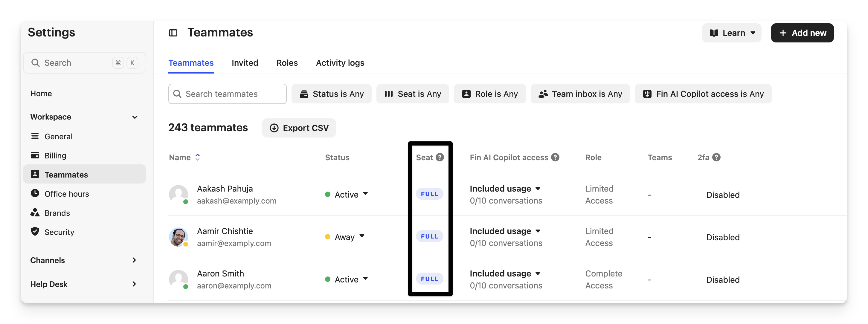This screenshot has width=868, height=324.
Task: Open Security settings in the sidebar
Action: click(59, 232)
